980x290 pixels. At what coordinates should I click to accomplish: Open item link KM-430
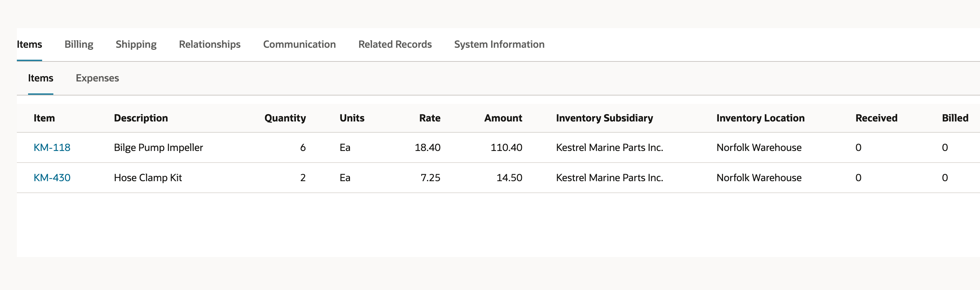[x=52, y=178]
